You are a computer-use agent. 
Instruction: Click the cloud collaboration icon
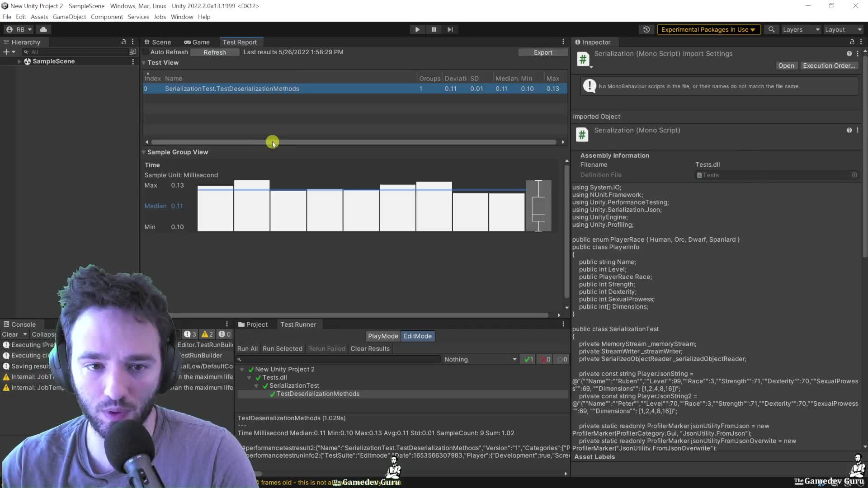[44, 29]
